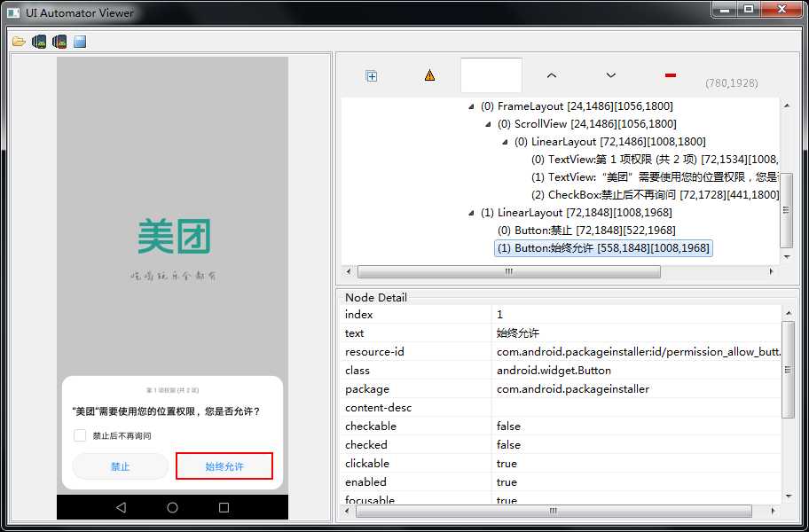This screenshot has height=532, width=809.
Task: Click permission prompt text "美团"需要使用您的位置权限
Action: click(x=166, y=412)
